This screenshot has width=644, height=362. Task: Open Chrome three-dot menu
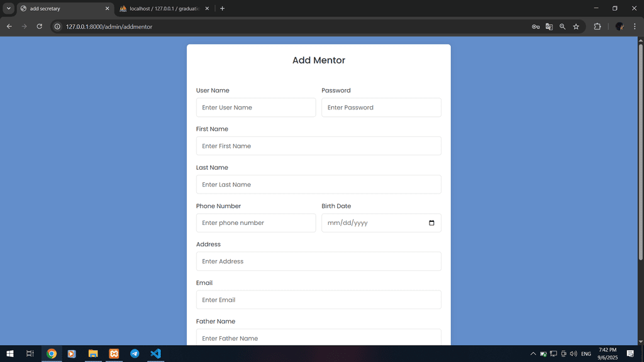[x=635, y=26]
